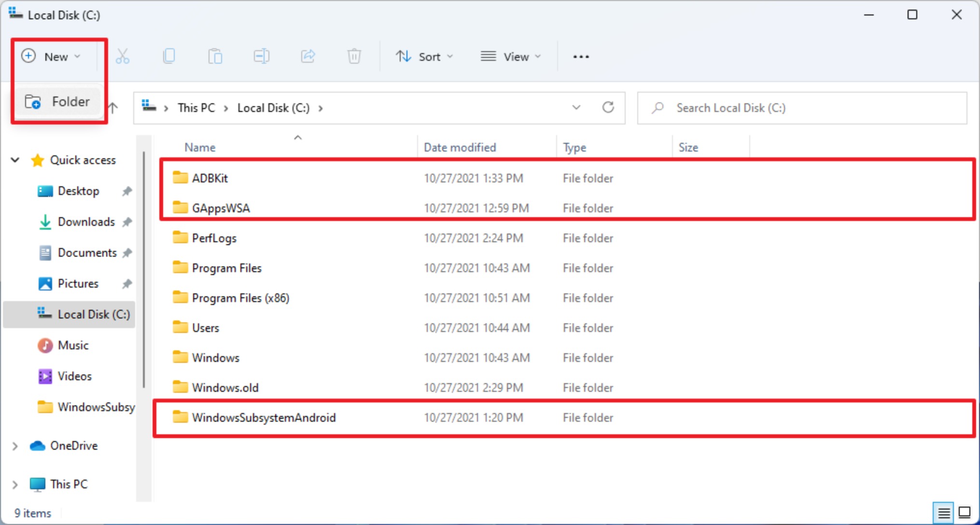This screenshot has height=525, width=980.
Task: Sort by Type column header
Action: pos(574,147)
